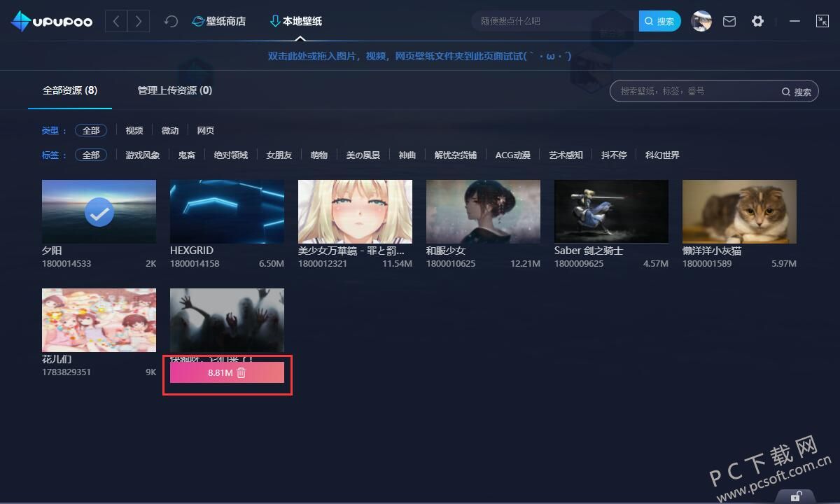
Task: Filter type by 视频
Action: click(134, 130)
